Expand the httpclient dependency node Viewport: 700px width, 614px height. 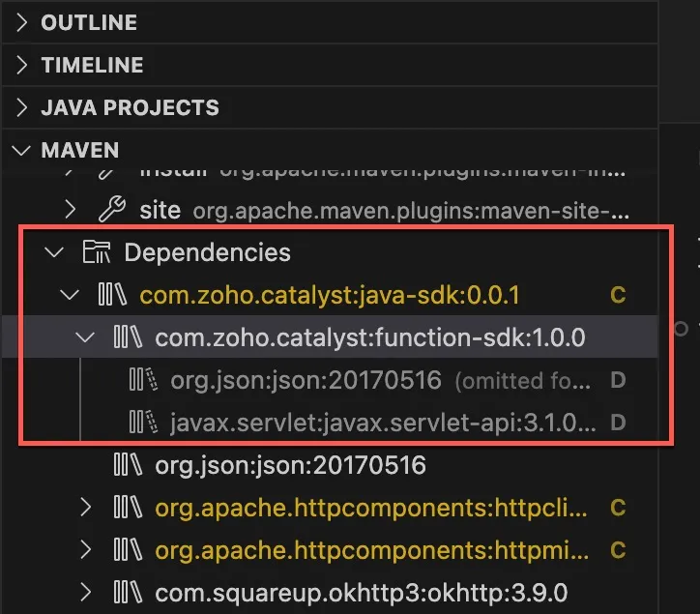pyautogui.click(x=85, y=508)
